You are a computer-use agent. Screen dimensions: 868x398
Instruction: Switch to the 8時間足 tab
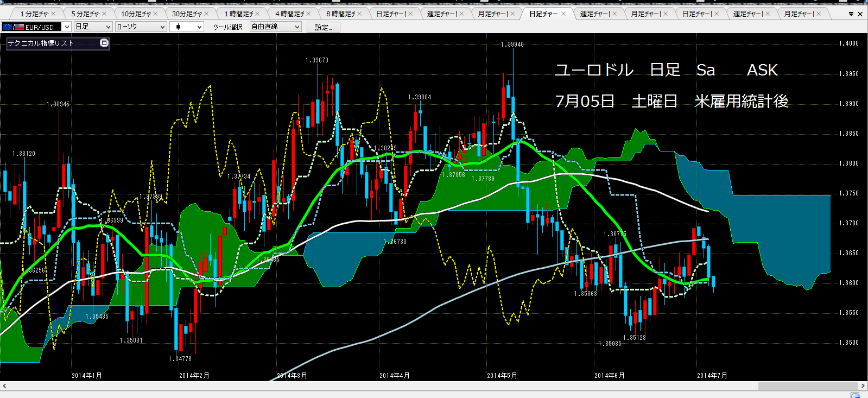click(341, 14)
